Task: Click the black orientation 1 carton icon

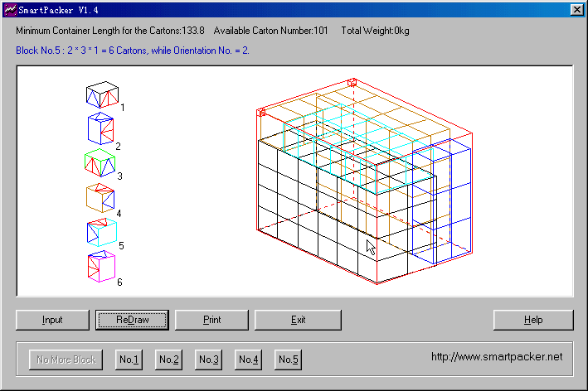Action: (102, 95)
